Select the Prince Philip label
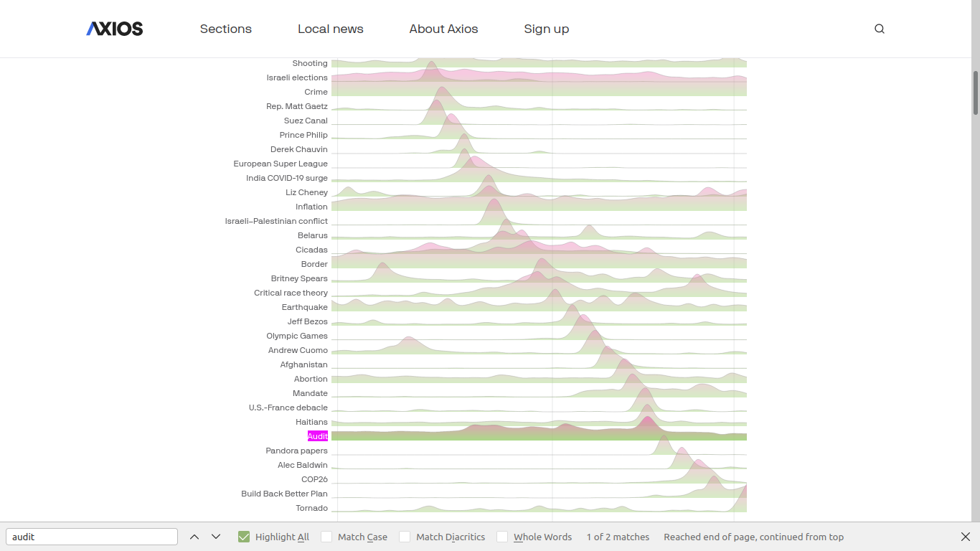 (x=303, y=135)
